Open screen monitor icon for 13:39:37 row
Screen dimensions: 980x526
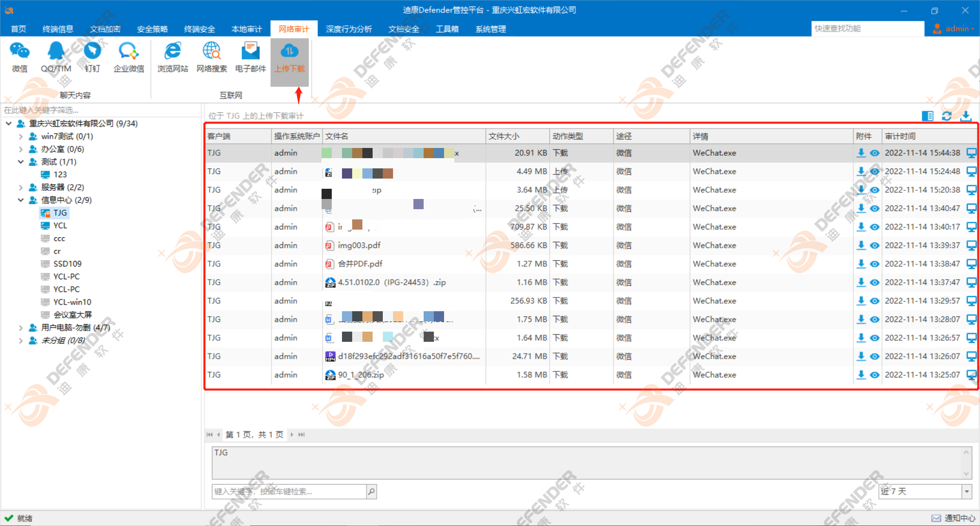click(x=971, y=245)
